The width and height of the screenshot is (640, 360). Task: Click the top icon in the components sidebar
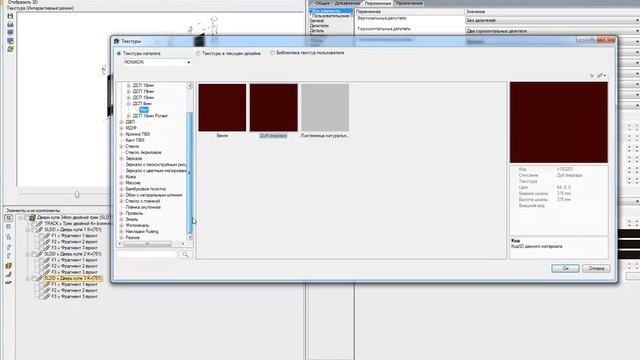point(9,218)
